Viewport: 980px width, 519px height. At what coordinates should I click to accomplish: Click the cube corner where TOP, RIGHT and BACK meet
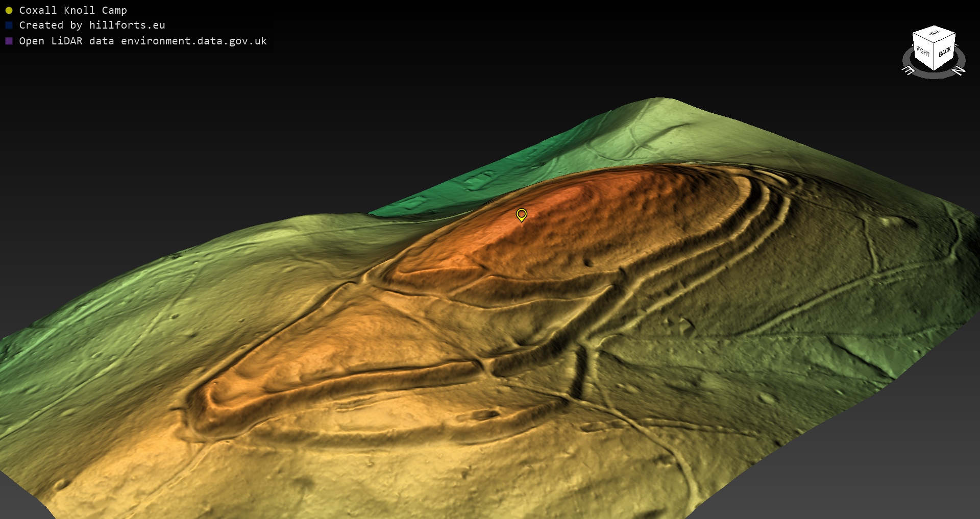934,43
